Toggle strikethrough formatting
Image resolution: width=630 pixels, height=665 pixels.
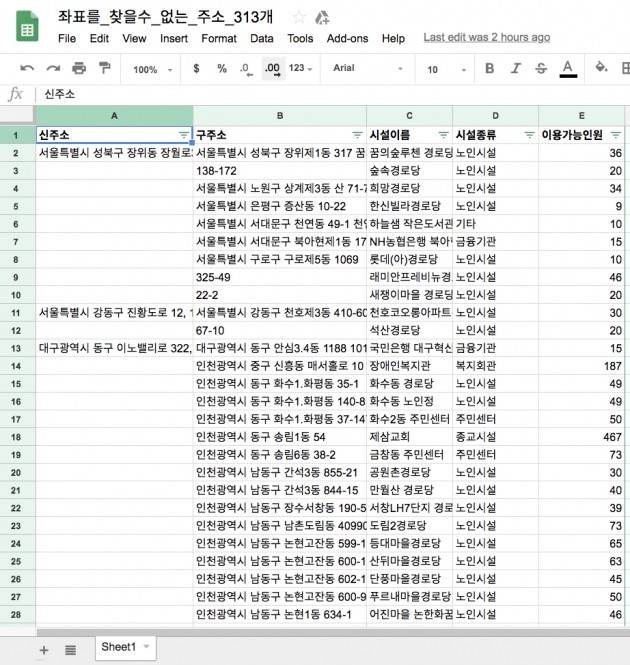click(541, 69)
